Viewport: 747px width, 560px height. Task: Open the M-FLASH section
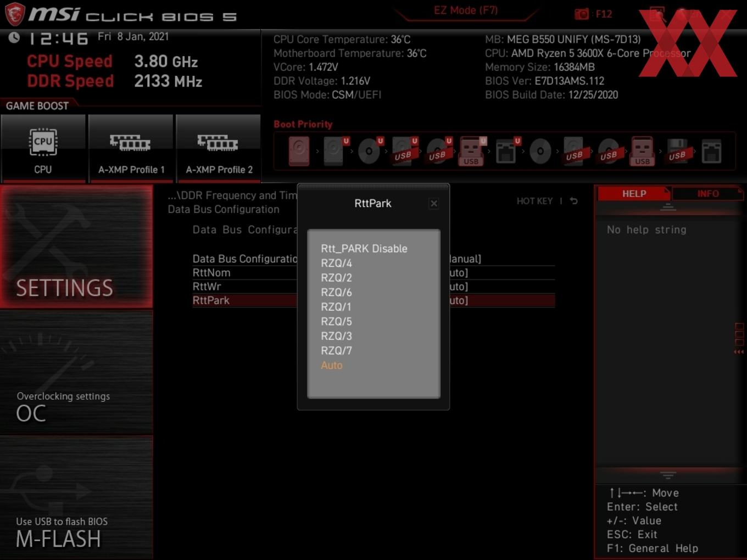click(76, 498)
